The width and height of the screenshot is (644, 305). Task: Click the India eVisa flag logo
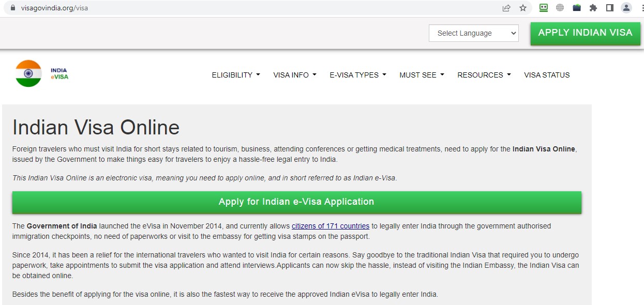coord(42,73)
